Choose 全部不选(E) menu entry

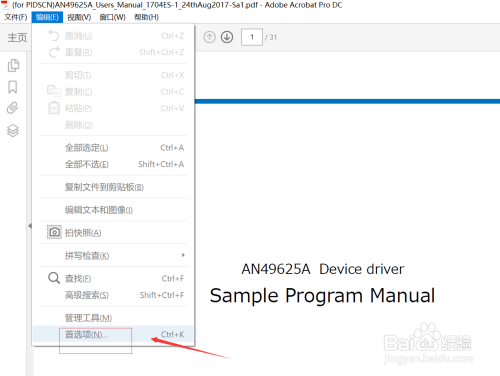pos(113,164)
